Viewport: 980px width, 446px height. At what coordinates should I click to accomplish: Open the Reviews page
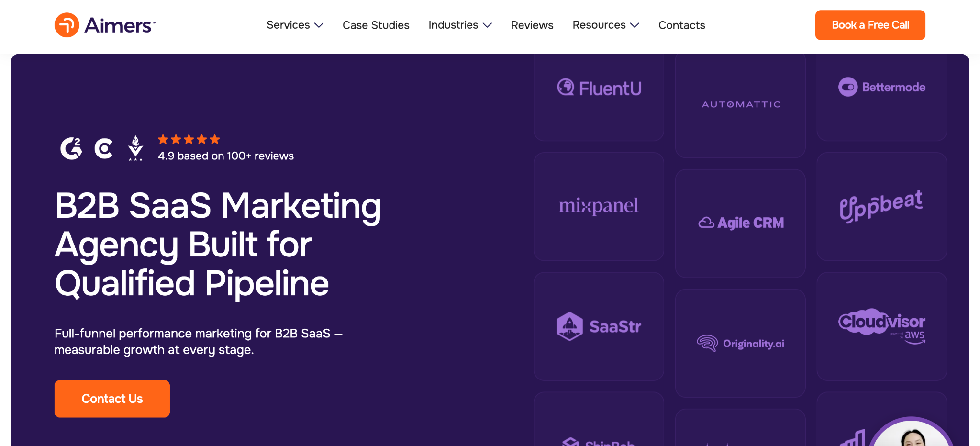532,25
